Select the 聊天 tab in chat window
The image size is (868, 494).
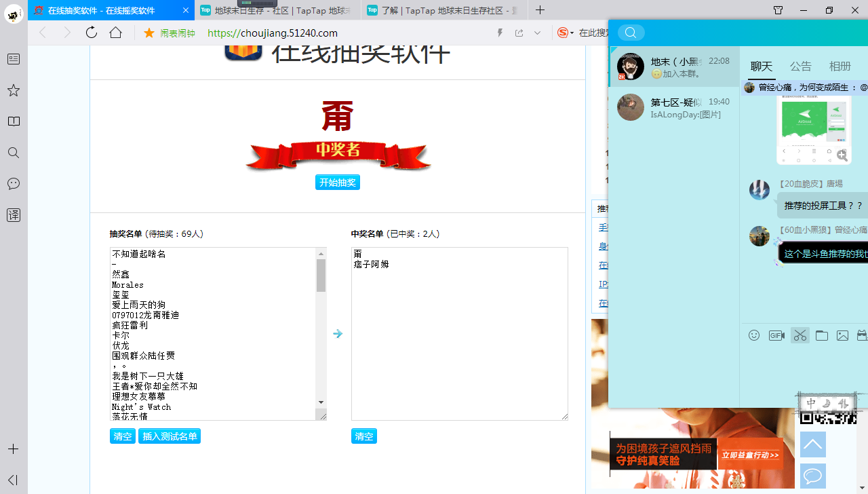pyautogui.click(x=762, y=66)
